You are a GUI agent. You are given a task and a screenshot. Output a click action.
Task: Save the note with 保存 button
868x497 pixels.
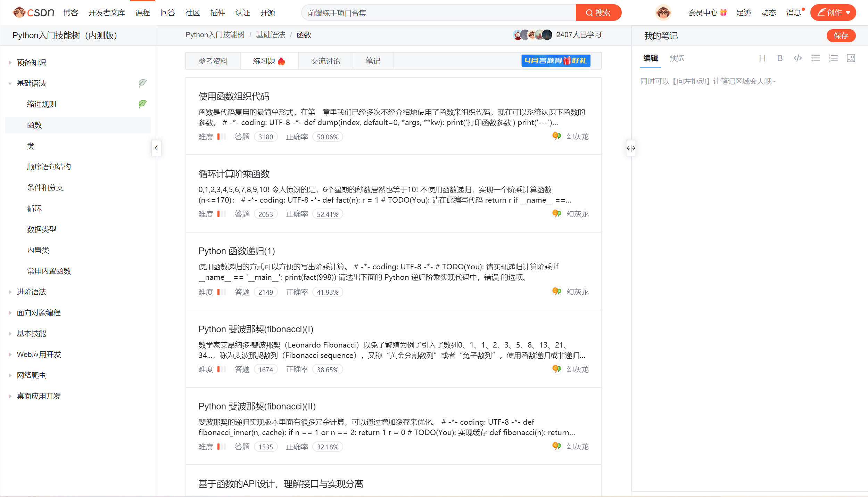(x=841, y=36)
